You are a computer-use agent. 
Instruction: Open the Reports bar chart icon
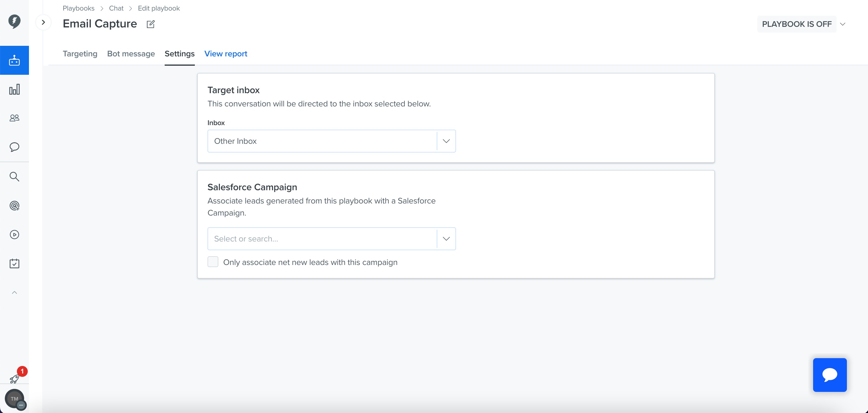pyautogui.click(x=14, y=89)
